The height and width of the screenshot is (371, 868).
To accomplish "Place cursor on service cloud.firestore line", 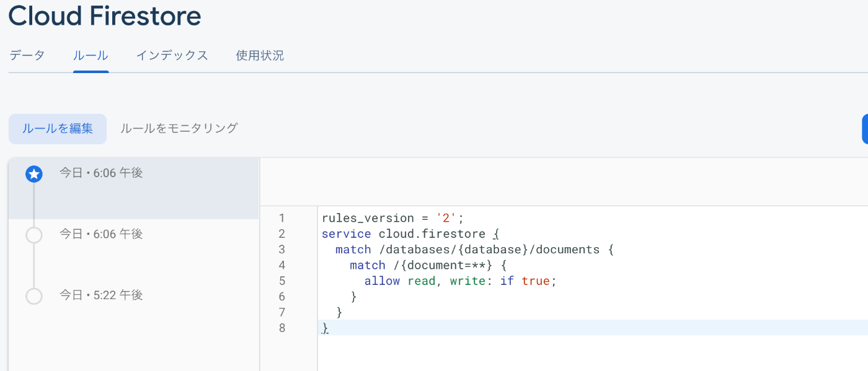I will click(410, 234).
